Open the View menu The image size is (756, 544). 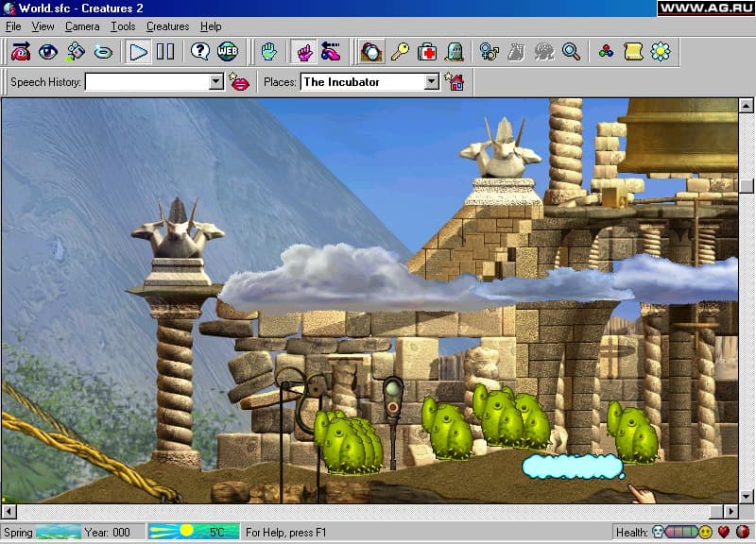click(x=43, y=26)
